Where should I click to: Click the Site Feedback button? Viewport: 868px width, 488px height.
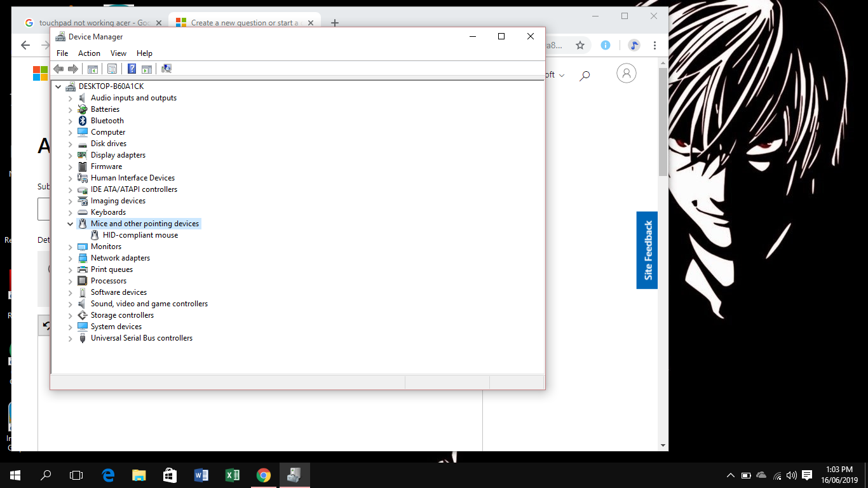point(647,250)
